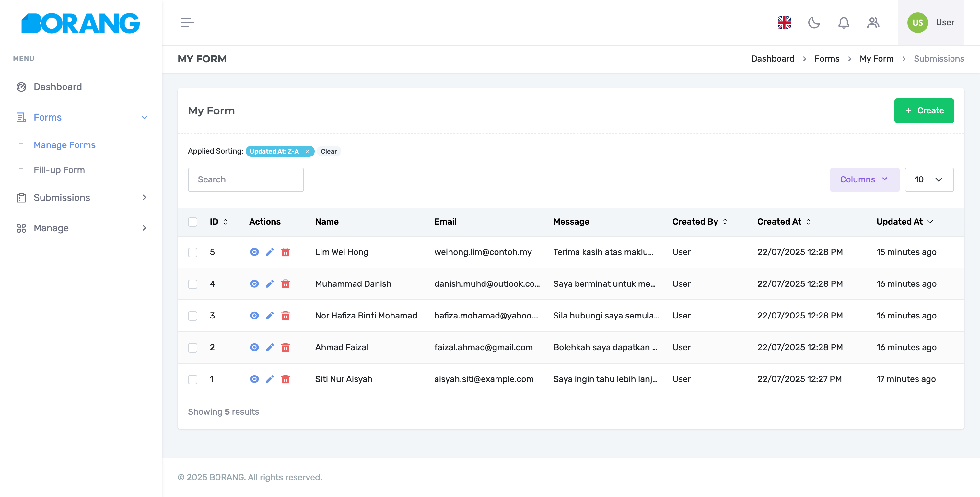Switch to dark mode moon icon
Screen dimensions: 980x497
click(x=813, y=22)
